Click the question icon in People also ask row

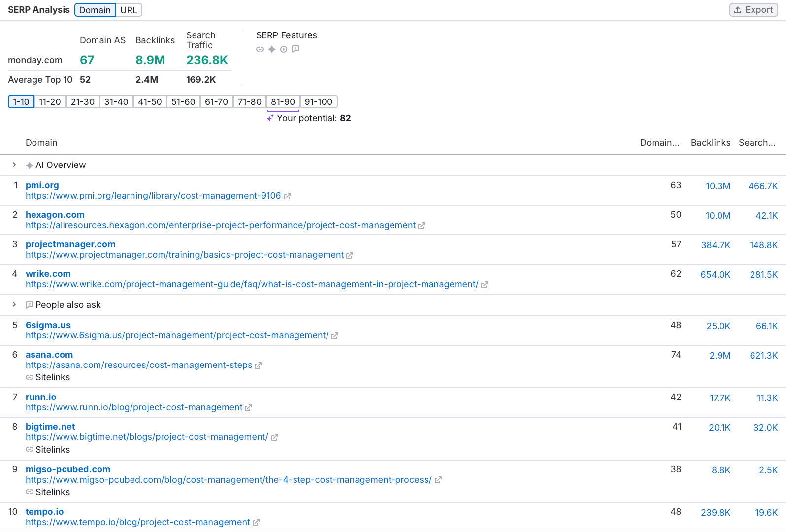30,305
